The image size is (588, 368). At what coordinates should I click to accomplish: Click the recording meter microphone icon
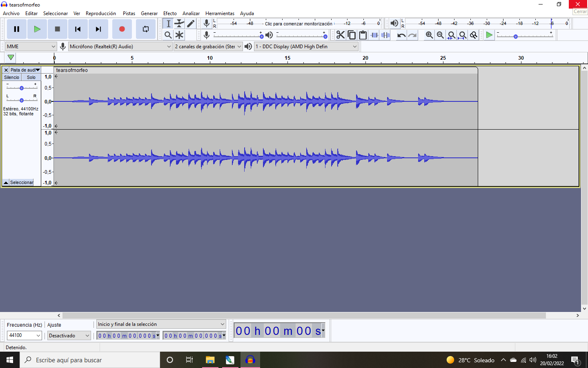207,24
